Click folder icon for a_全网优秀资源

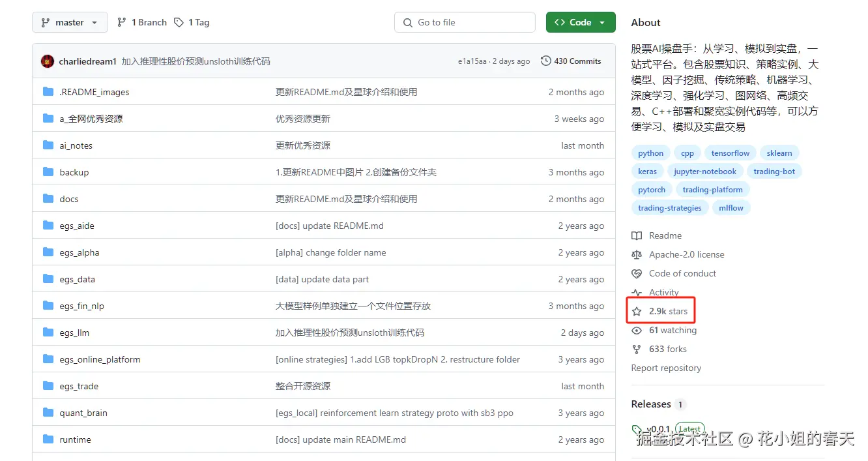[48, 119]
